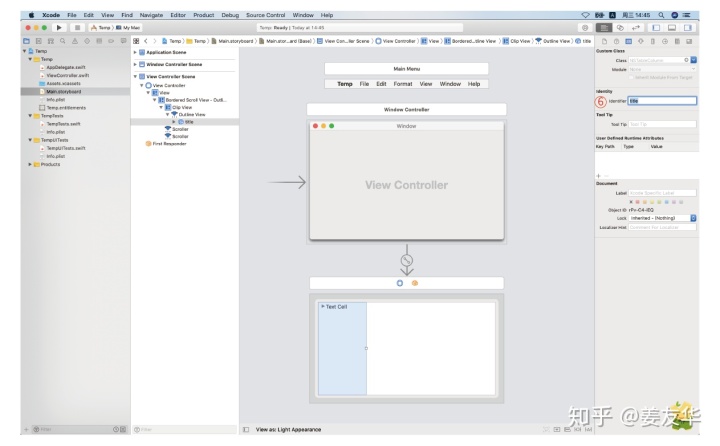
Task: Show the Quick Help inspector
Action: click(616, 41)
